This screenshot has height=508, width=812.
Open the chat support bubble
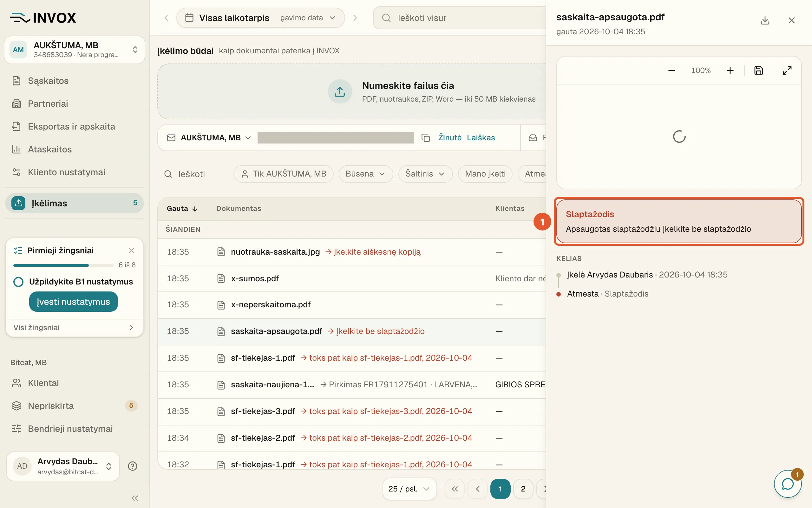point(788,484)
